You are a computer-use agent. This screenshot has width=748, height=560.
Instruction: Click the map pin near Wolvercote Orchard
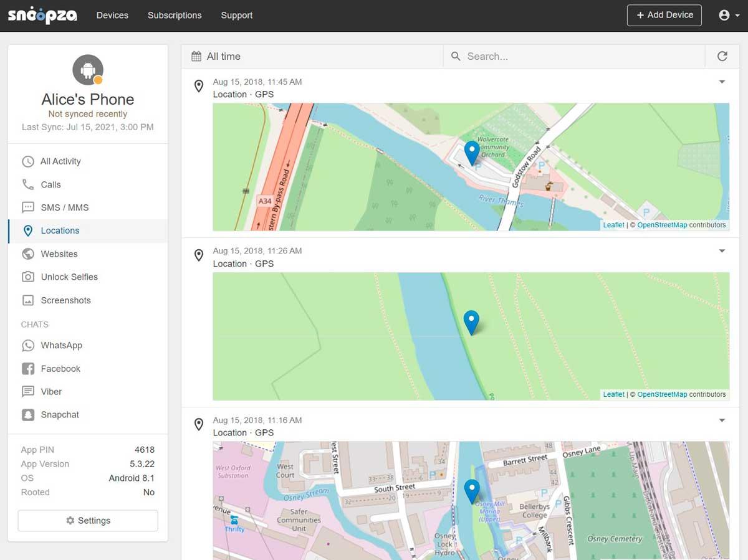[472, 151]
